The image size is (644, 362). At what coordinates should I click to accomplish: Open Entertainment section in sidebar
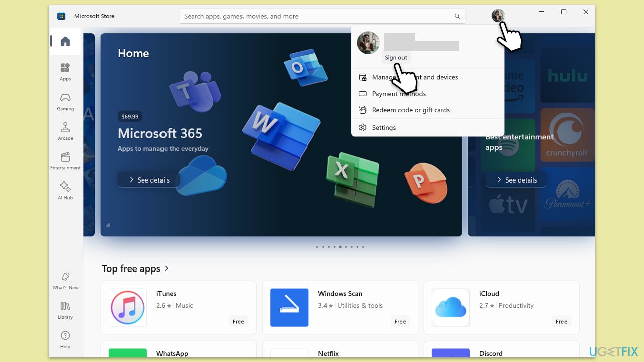click(65, 161)
